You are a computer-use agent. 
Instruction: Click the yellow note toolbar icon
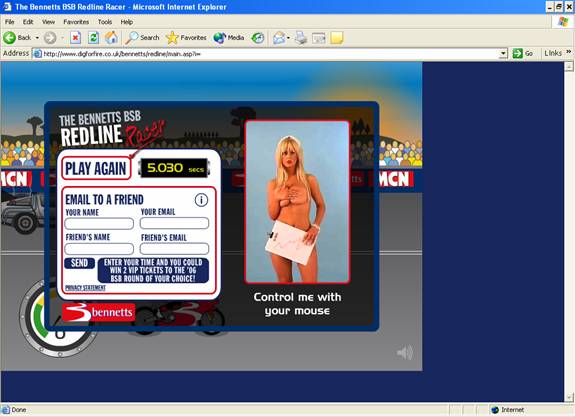337,38
